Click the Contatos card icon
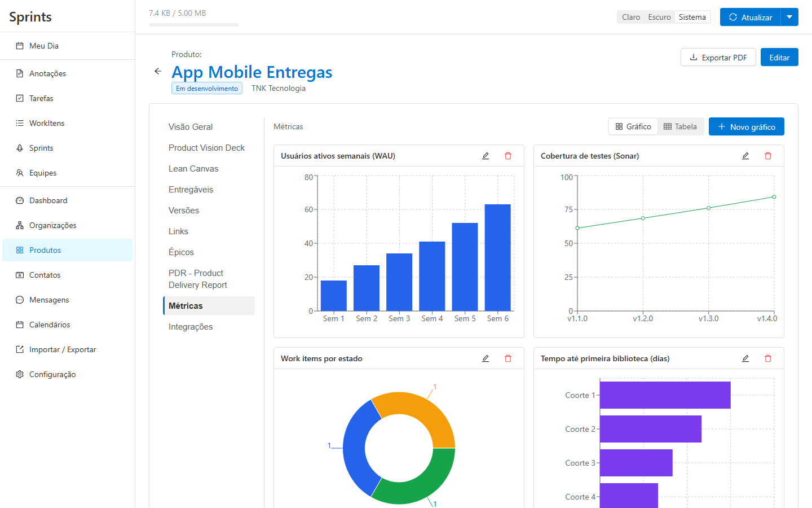Image resolution: width=812 pixels, height=508 pixels. pyautogui.click(x=20, y=275)
